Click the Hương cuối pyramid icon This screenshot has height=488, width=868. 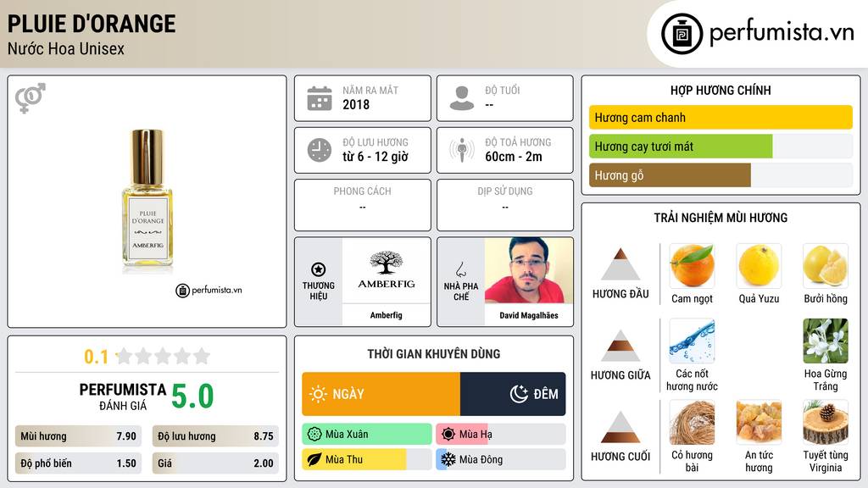point(620,427)
